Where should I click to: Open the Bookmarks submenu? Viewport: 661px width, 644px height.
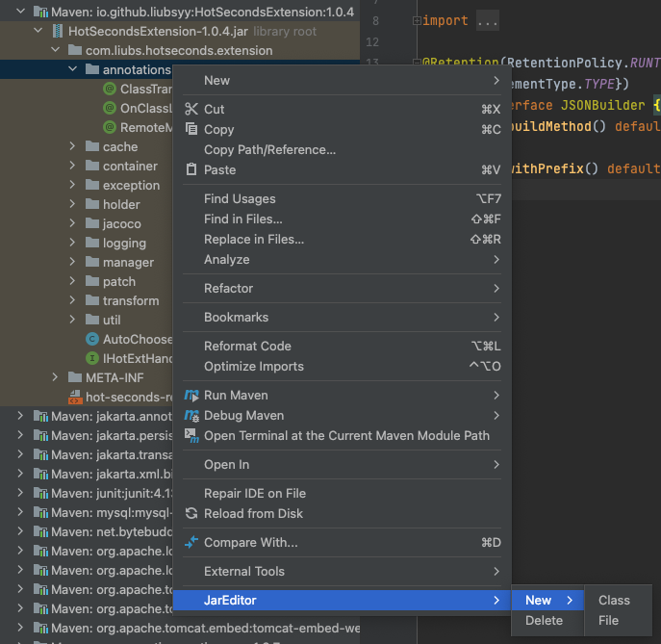pyautogui.click(x=342, y=317)
